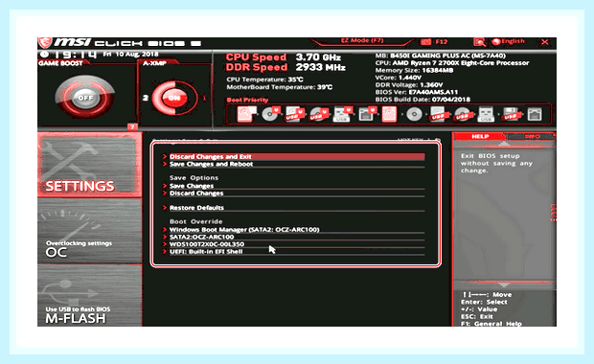Viewport: 594px width, 364px height.
Task: Select the UEFI-badged USB hard disk boot icon
Action: 295,114
